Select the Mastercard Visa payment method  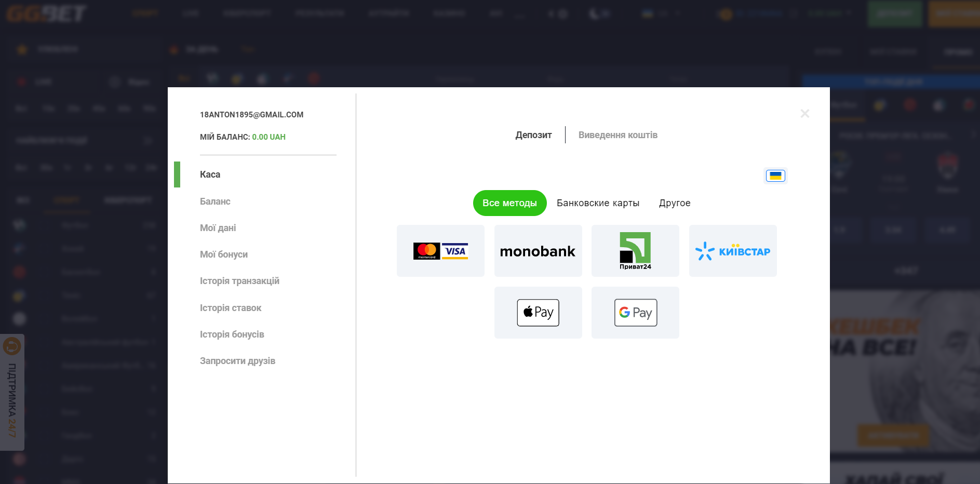click(440, 251)
